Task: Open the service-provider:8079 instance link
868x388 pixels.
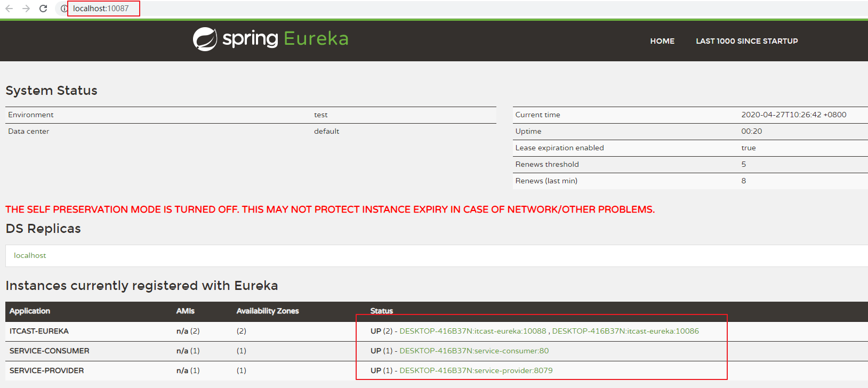Action: [x=476, y=370]
